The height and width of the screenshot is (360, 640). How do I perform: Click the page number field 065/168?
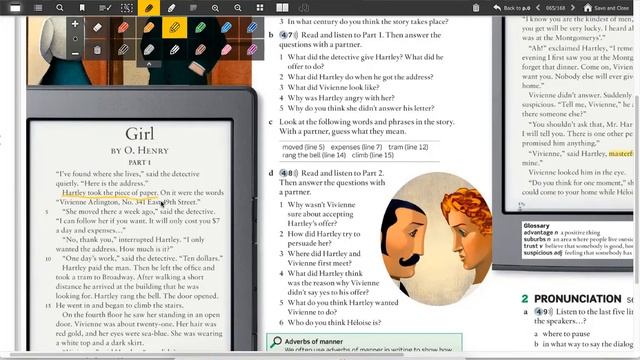coord(556,8)
